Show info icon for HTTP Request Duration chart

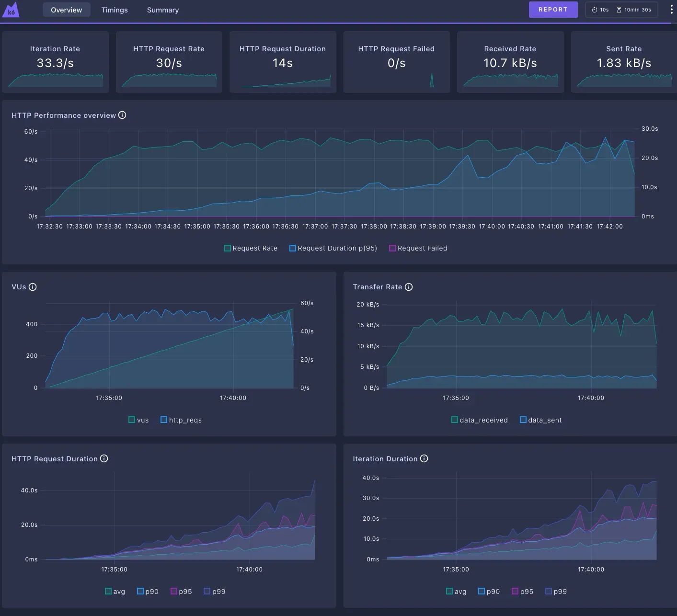coord(104,458)
